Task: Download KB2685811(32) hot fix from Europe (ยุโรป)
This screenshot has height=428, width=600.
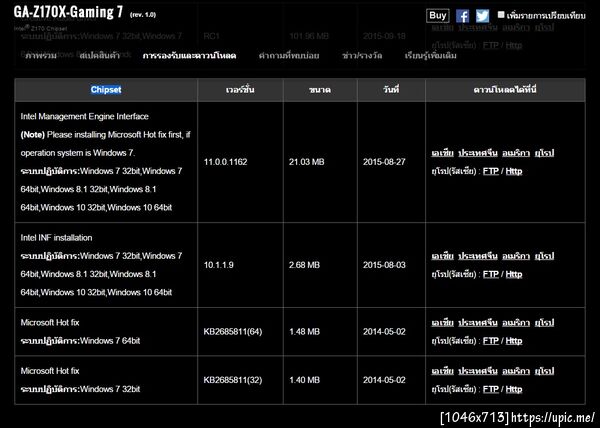Action: tap(544, 371)
